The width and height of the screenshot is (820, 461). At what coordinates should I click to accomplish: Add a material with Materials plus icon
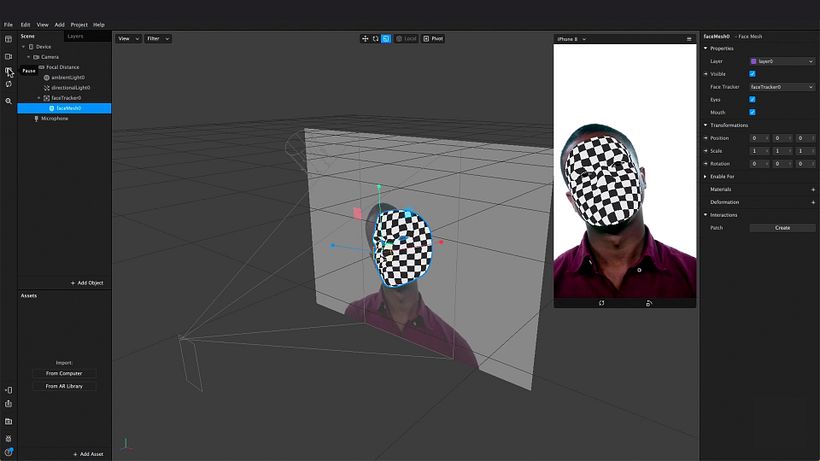813,189
